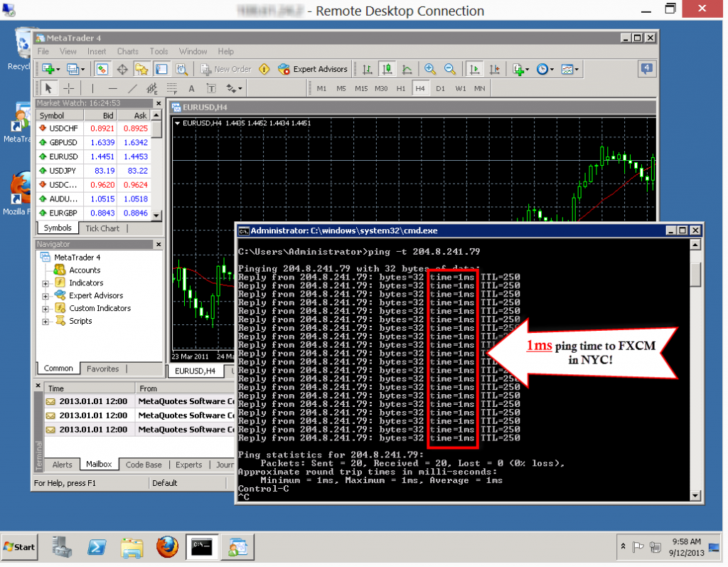Open Firefox from the taskbar
The width and height of the screenshot is (728, 567).
[166, 547]
